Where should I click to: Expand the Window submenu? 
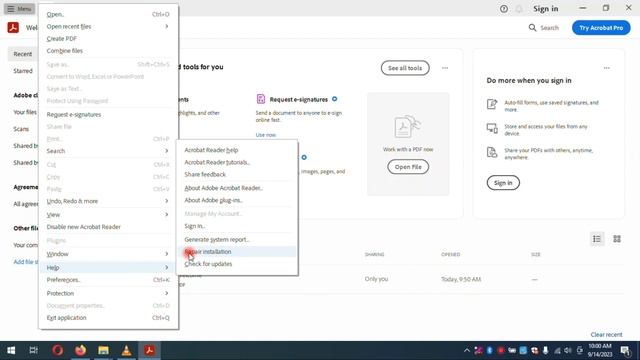pyautogui.click(x=108, y=254)
